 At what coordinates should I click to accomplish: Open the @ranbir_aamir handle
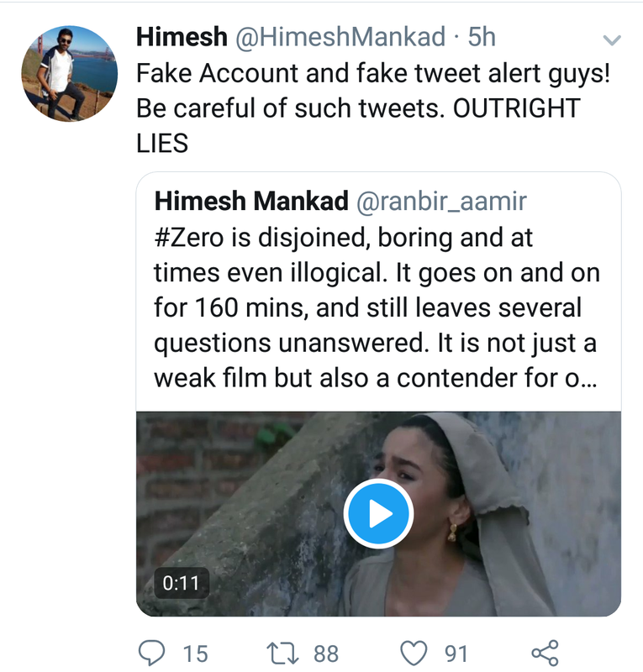[441, 202]
